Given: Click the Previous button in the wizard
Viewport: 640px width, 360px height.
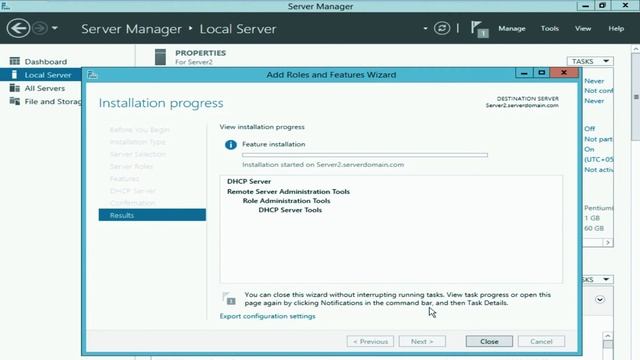Looking at the screenshot, I should pos(370,341).
